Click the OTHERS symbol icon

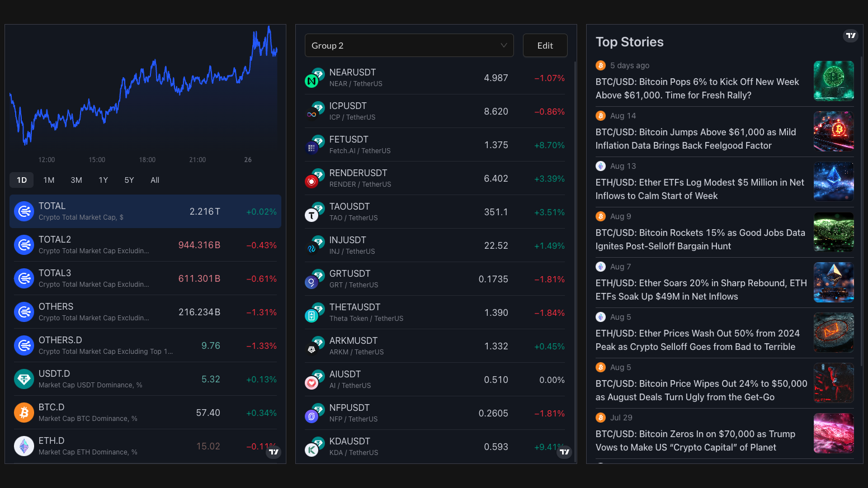click(24, 312)
